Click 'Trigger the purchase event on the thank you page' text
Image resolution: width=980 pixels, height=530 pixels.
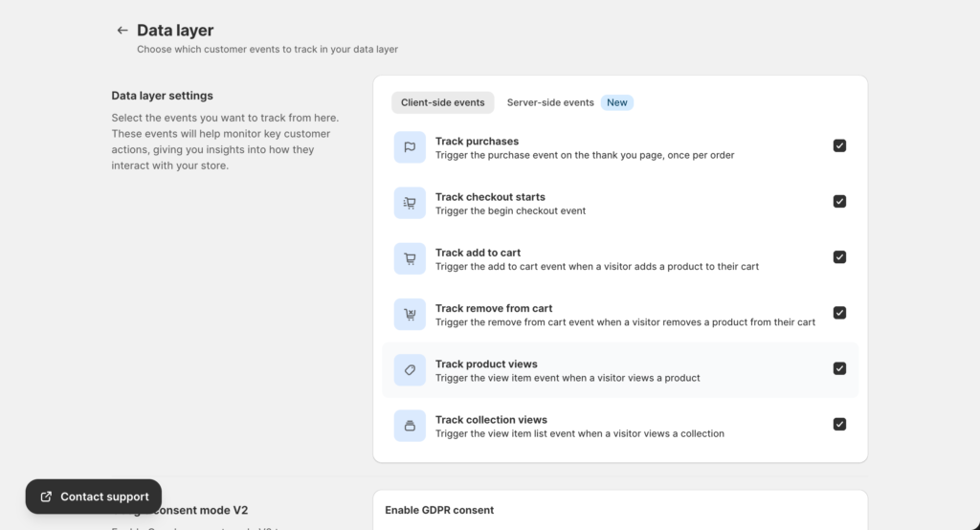tap(585, 155)
